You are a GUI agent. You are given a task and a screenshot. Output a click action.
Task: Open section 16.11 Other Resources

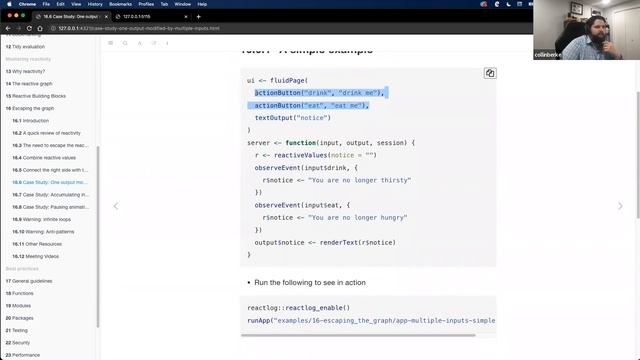37,244
